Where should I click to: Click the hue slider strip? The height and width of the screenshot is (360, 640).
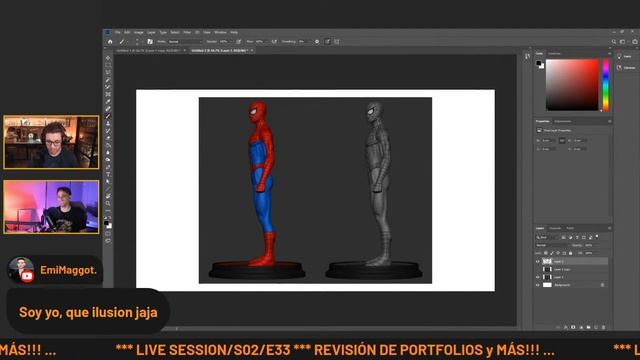pos(606,85)
